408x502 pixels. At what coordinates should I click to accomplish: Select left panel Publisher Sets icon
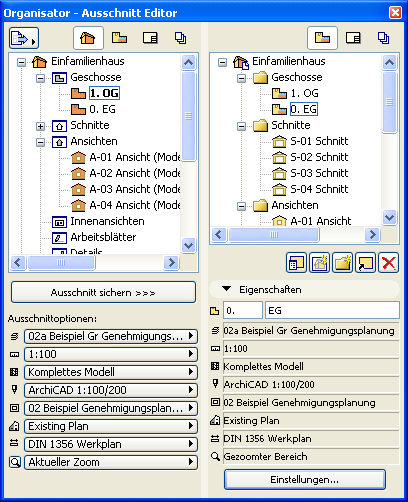click(180, 38)
